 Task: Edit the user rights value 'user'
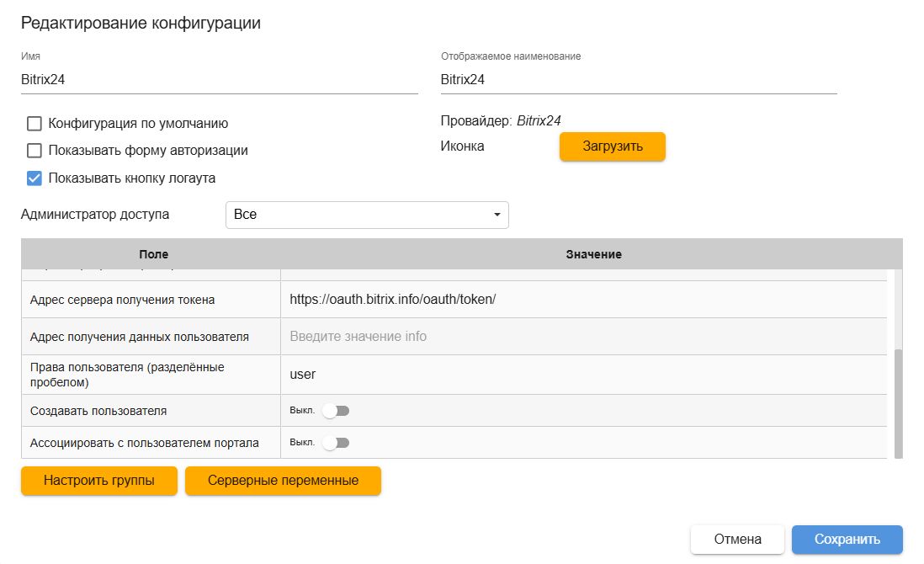tap(582, 375)
